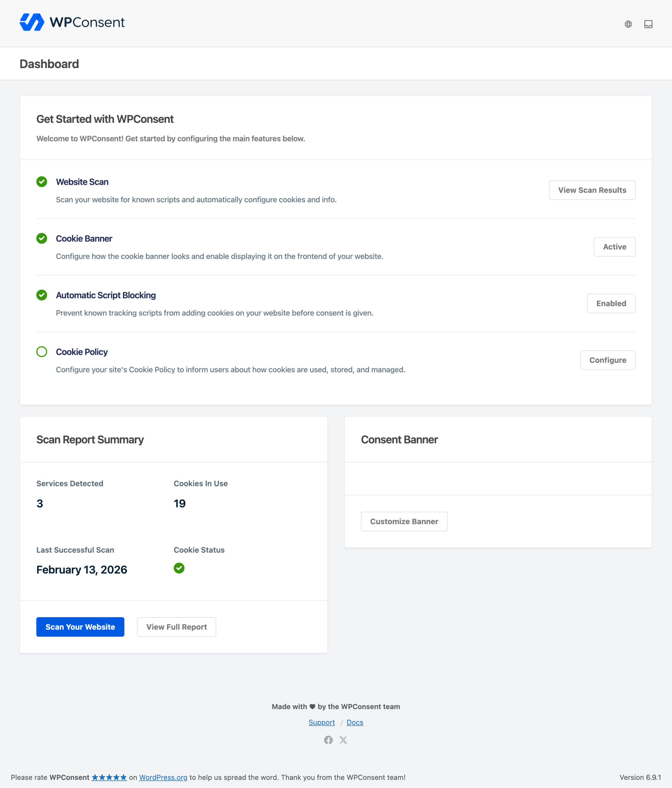Click View Scan Results

click(x=592, y=190)
